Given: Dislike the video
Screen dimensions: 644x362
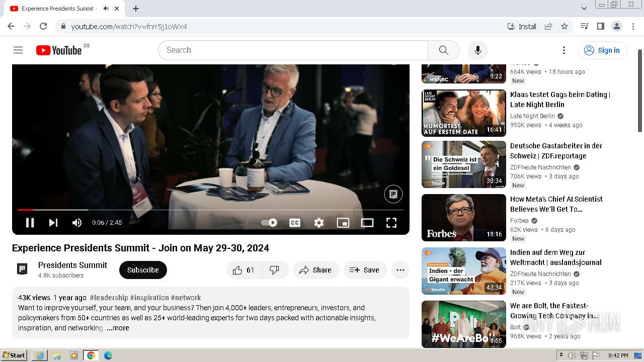Looking at the screenshot, I should [275, 270].
